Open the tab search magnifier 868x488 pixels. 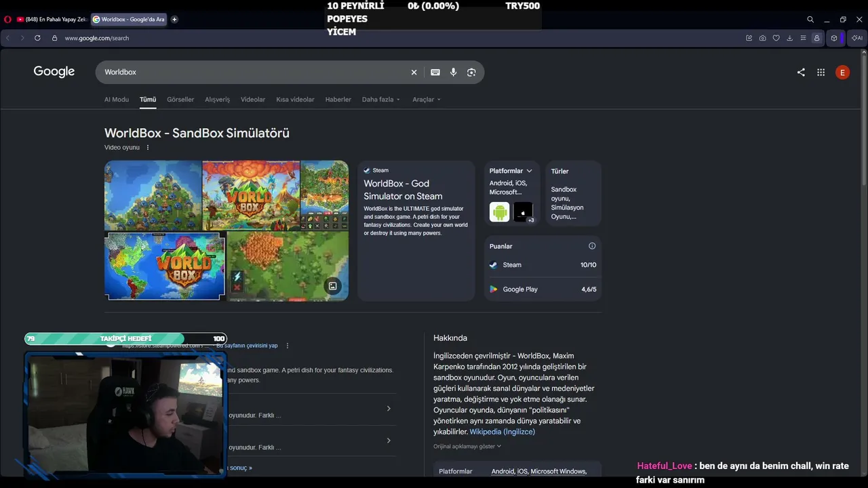[x=810, y=20]
